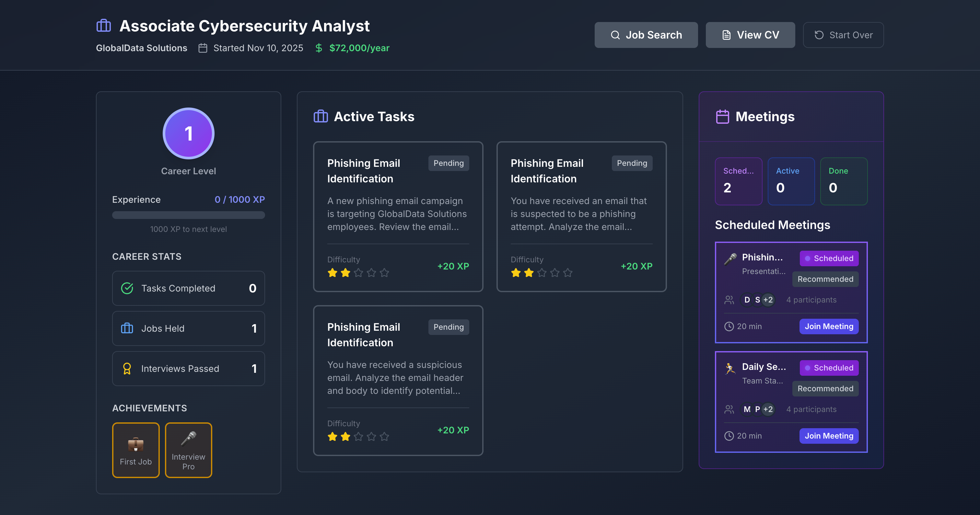Open the Job Search page

pos(646,35)
